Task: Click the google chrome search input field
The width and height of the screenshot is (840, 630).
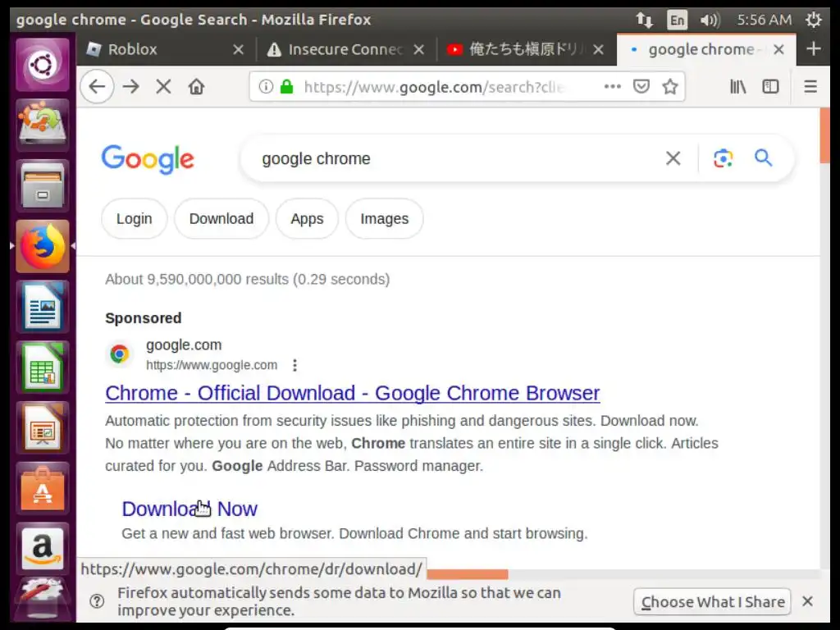Action: 455,158
